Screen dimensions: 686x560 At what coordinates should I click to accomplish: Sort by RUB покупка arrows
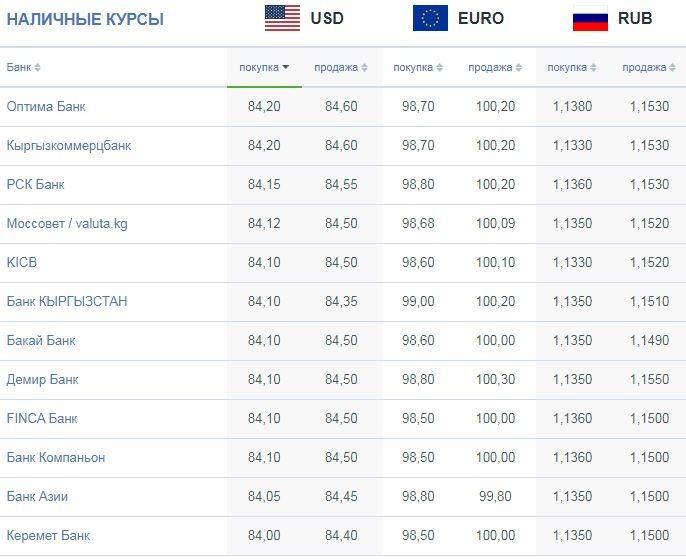point(593,67)
